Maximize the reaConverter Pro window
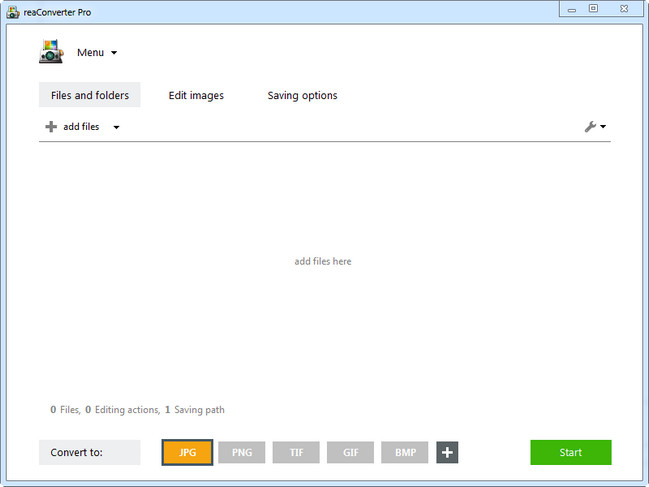Screen dimensions: 649x487 [593, 8]
